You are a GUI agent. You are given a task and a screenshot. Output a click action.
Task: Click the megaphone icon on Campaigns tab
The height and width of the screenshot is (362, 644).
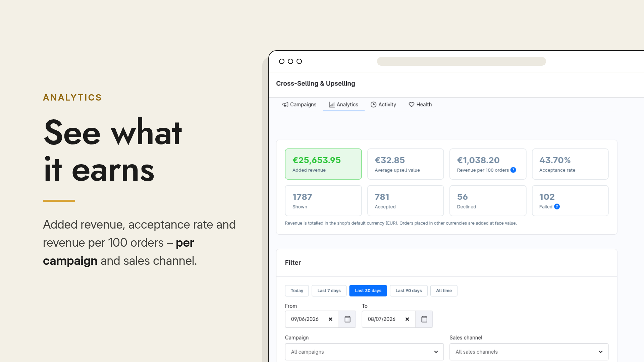click(x=285, y=105)
